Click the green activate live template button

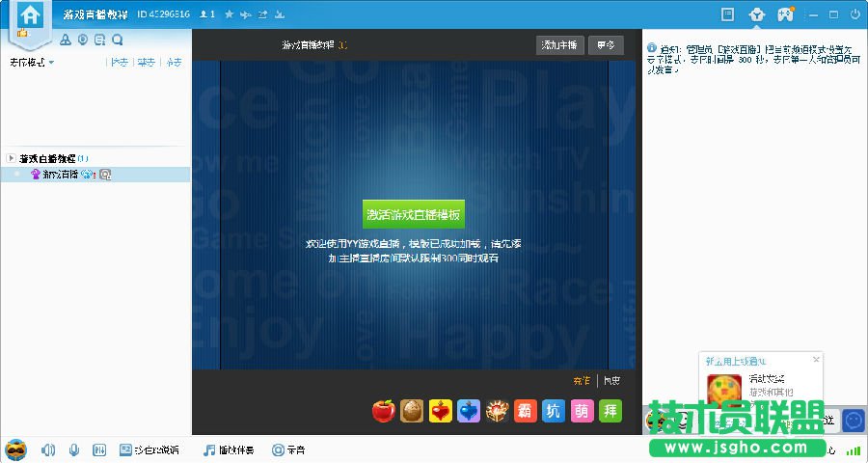click(414, 214)
